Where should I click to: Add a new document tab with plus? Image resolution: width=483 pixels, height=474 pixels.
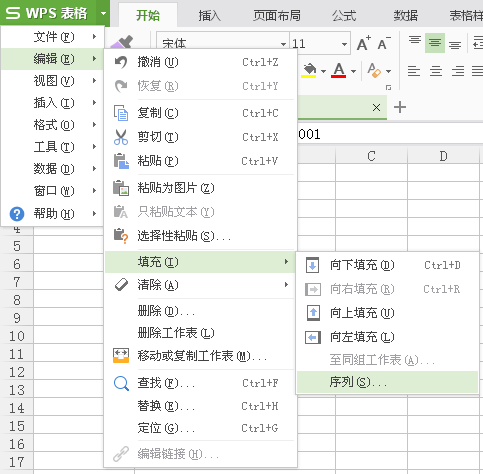(400, 107)
